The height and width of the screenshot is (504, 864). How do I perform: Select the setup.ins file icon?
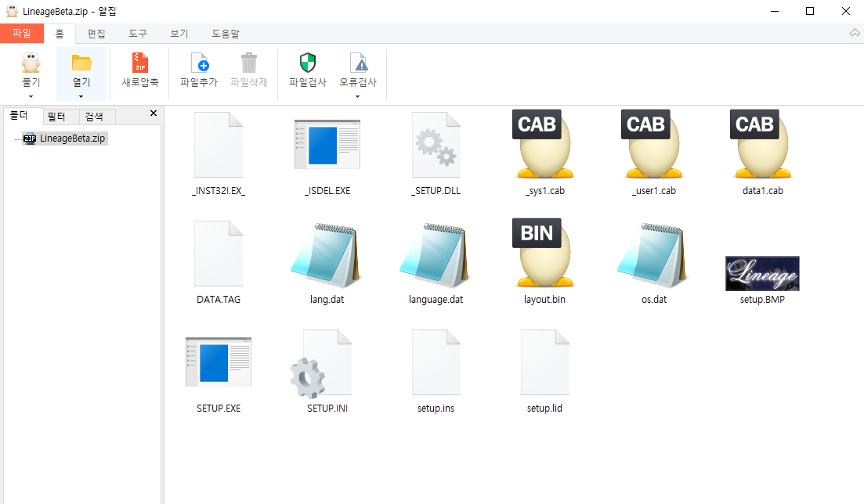click(436, 362)
